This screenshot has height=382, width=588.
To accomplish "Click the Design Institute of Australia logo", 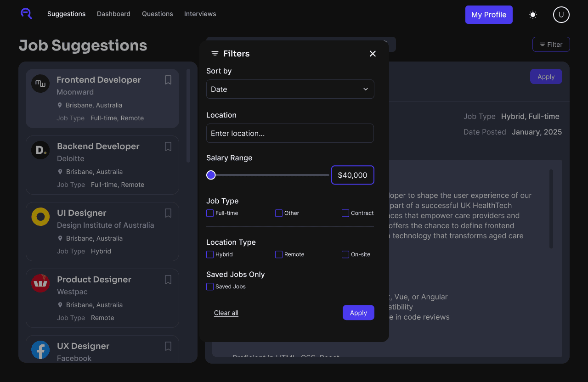I will 40,216.
